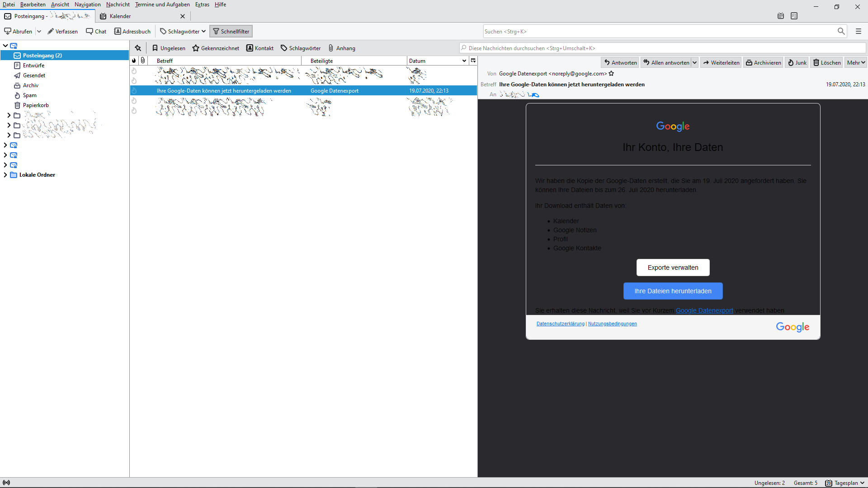Open the Extras menu
Screen dimensions: 868x488
point(202,5)
